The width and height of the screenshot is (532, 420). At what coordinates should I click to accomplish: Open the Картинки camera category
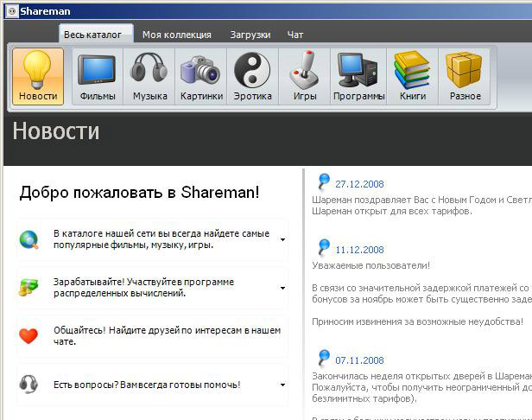[x=201, y=76]
